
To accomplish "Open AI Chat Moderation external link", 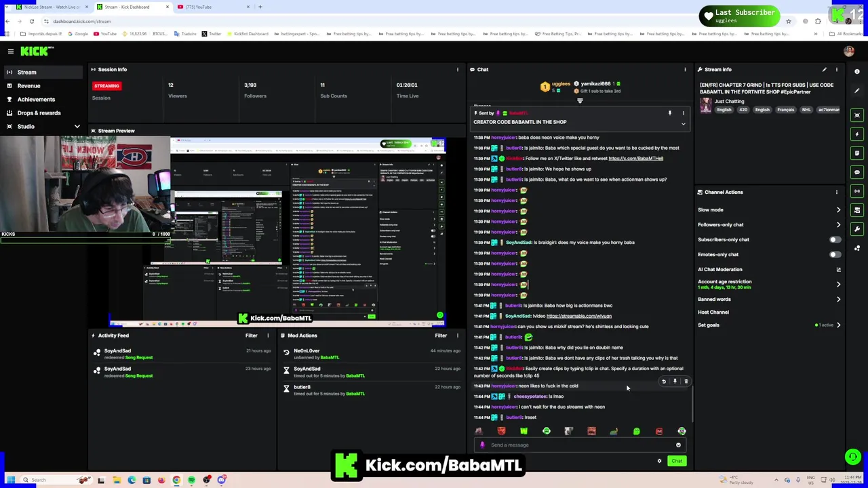I will click(x=838, y=269).
